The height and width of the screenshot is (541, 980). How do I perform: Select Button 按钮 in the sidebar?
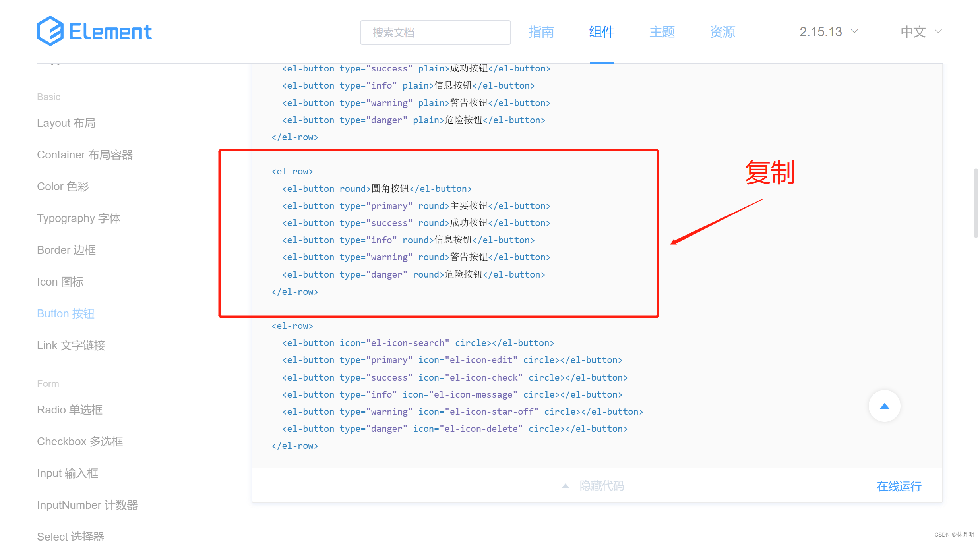pos(66,314)
